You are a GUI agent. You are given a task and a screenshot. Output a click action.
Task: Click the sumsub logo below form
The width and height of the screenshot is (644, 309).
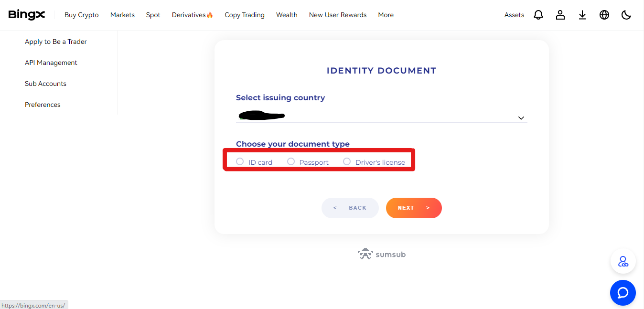point(382,254)
